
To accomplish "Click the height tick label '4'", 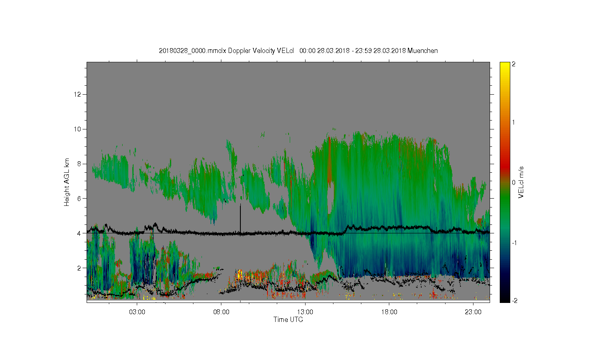I will click(80, 233).
